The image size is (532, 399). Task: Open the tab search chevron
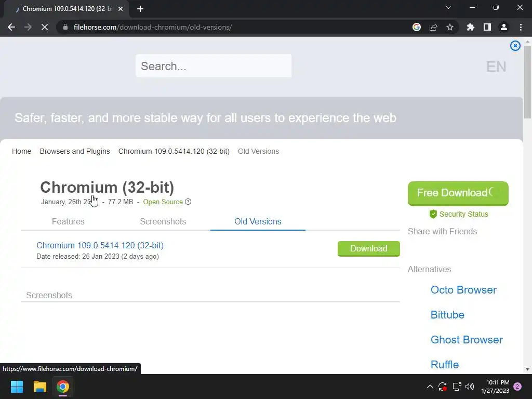coord(448,7)
